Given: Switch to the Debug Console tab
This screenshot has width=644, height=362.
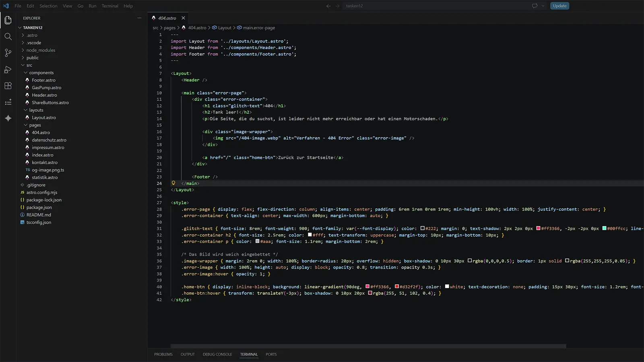Looking at the screenshot, I should coord(217,354).
